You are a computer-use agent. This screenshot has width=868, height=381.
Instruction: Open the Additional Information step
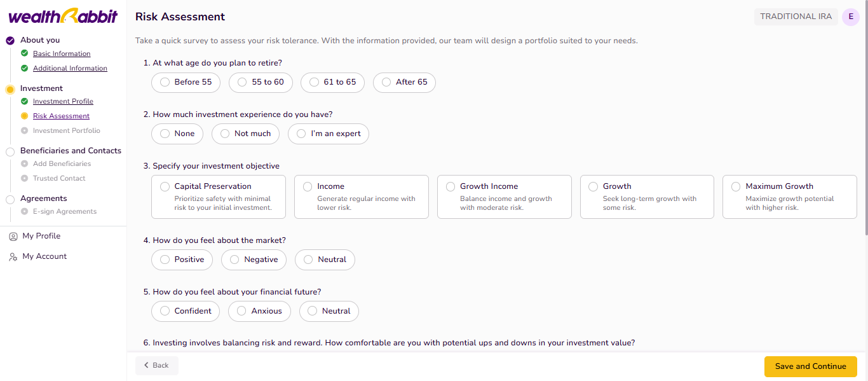pos(70,68)
